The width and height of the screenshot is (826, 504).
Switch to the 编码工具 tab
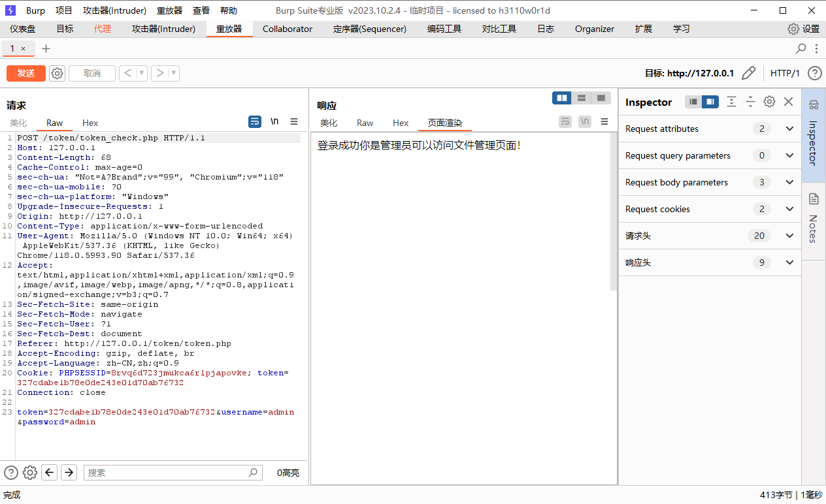coord(444,29)
